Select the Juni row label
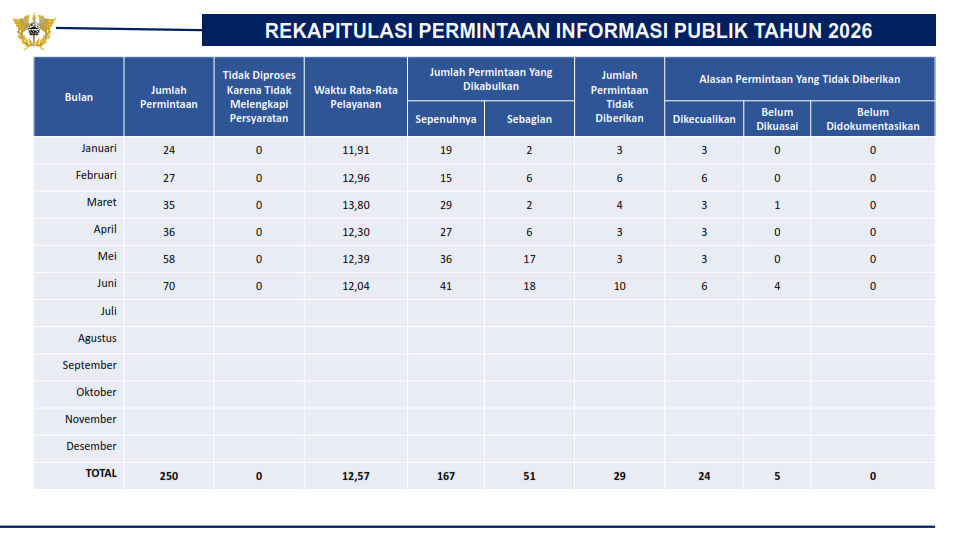Screen dimensions: 960x540 pyautogui.click(x=107, y=283)
